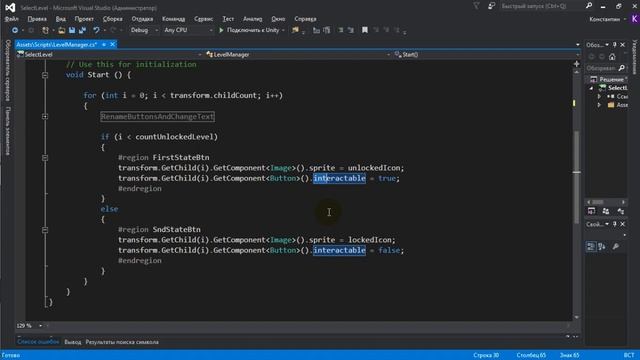Click the navigate backward toolbar icon
Viewport: 640px width, 360px height.
(x=15, y=30)
